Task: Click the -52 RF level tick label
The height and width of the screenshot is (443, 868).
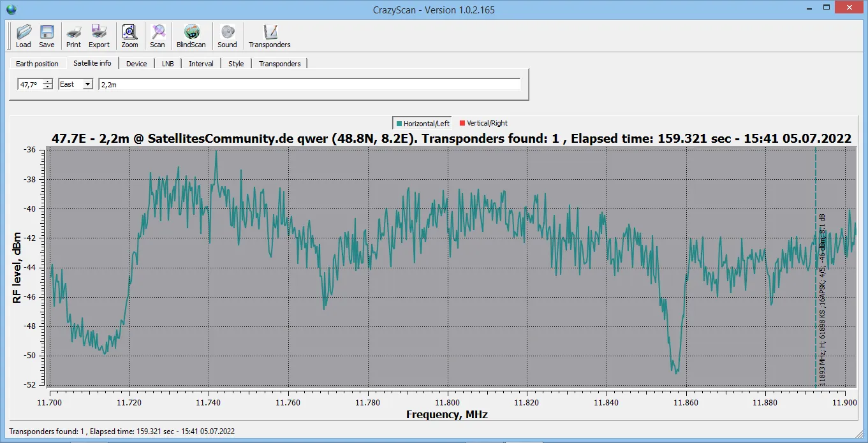Action: click(31, 385)
